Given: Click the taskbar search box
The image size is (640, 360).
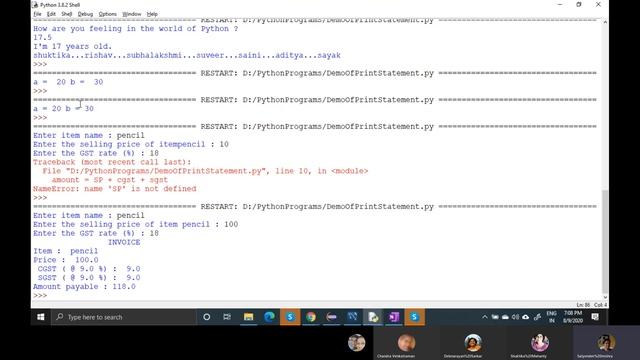Looking at the screenshot, I should [x=124, y=317].
